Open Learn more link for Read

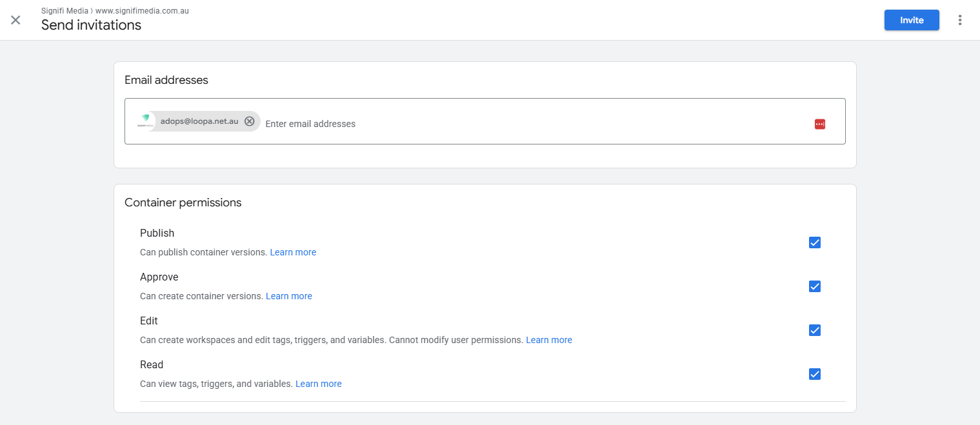click(319, 384)
